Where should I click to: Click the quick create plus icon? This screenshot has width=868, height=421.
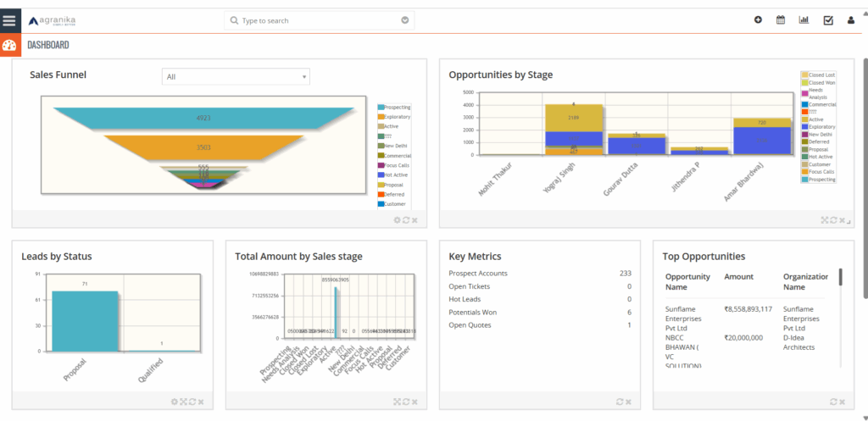coord(758,19)
